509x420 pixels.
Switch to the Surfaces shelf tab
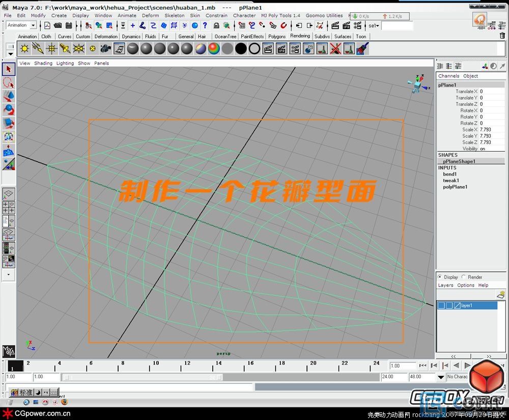click(343, 36)
